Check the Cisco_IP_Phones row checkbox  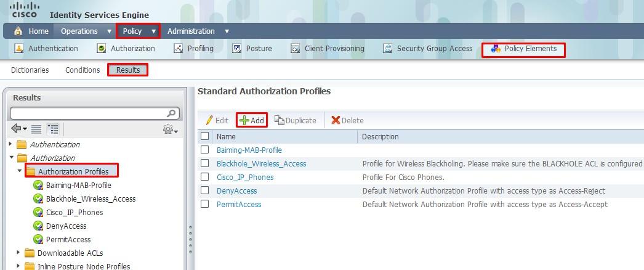[205, 177]
